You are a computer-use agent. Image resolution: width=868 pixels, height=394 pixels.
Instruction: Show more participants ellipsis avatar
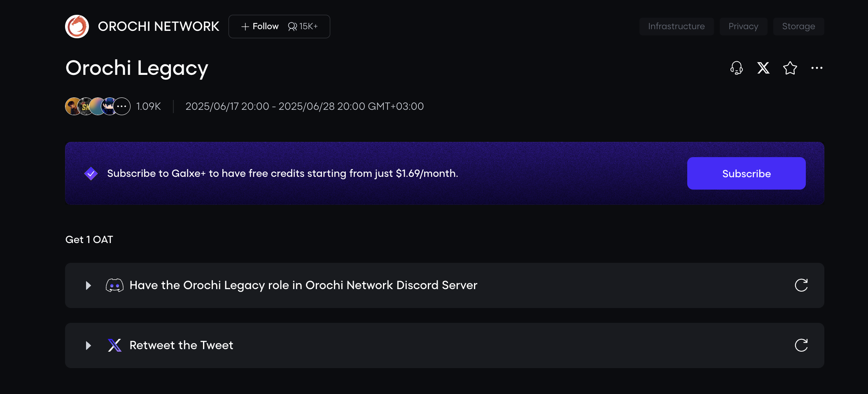tap(121, 106)
